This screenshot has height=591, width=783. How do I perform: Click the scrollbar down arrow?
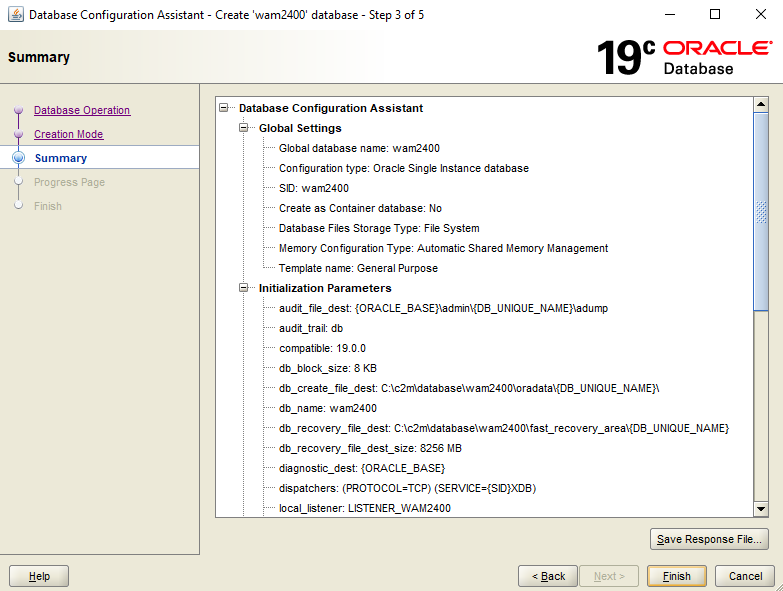coord(761,509)
